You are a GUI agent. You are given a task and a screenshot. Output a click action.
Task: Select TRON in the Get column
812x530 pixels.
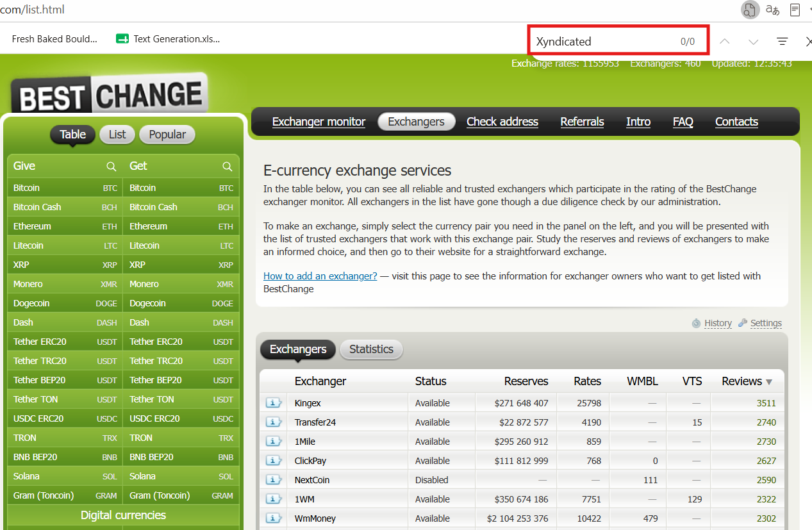click(181, 438)
